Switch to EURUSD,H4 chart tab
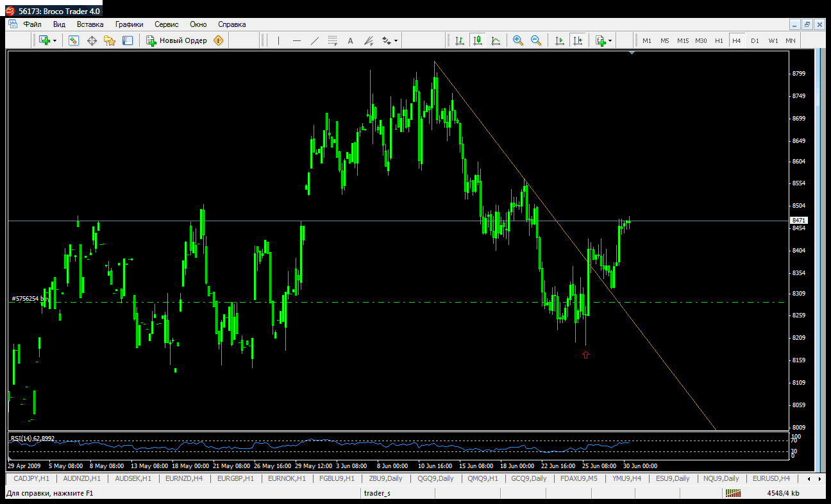Viewport: 831px width, 504px height. point(771,478)
